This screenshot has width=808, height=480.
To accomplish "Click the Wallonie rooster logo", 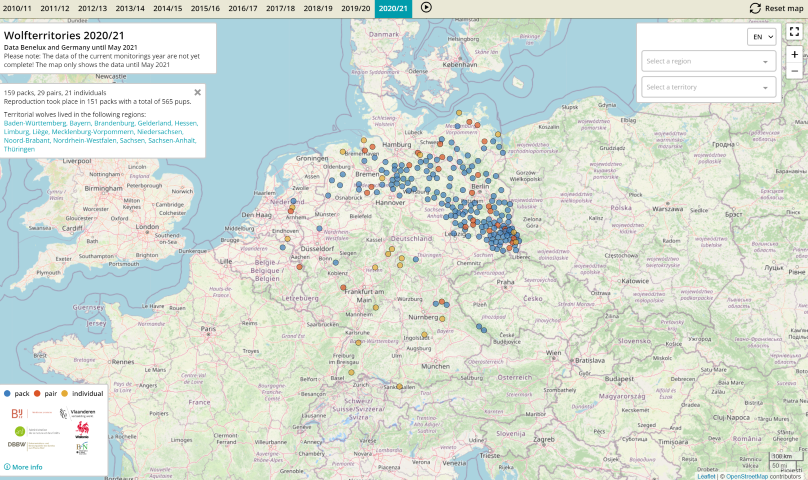I will [82, 430].
